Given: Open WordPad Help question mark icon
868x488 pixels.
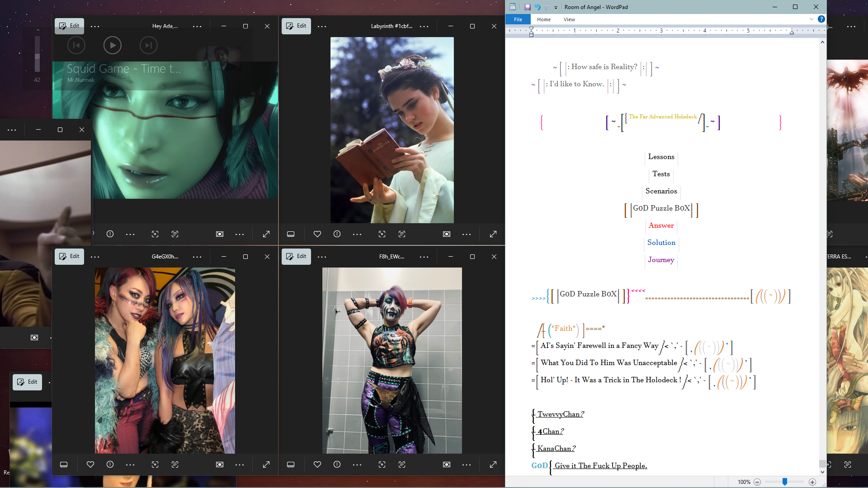Looking at the screenshot, I should pos(821,19).
